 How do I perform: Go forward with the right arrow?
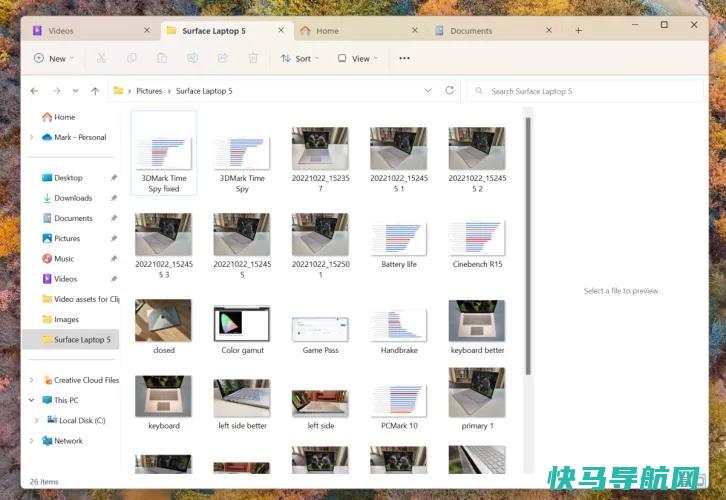[x=56, y=91]
